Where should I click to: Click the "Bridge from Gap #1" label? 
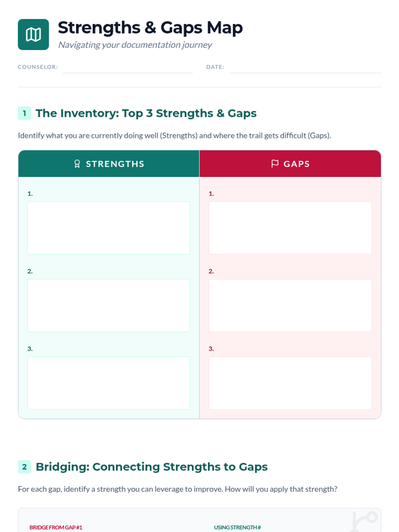tap(56, 527)
